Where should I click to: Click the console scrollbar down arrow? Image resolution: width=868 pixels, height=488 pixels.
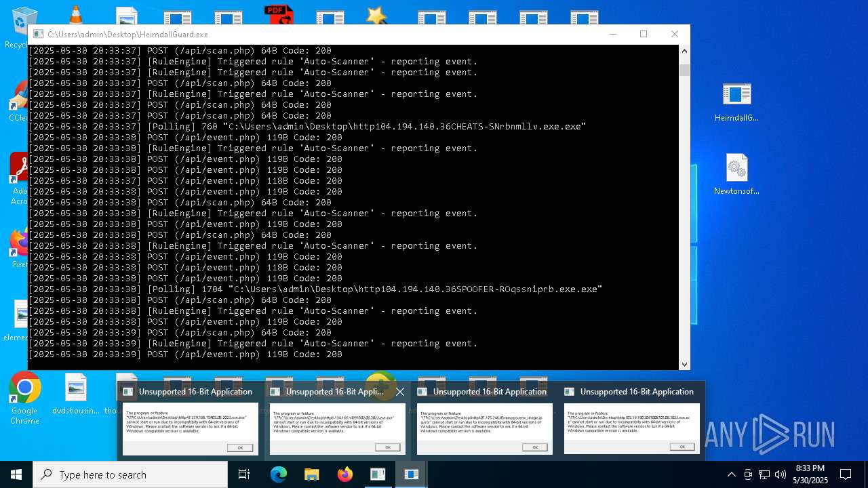pyautogui.click(x=684, y=364)
